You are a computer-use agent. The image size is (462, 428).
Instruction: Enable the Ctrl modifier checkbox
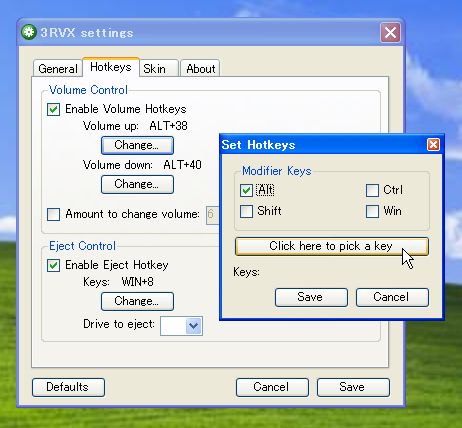point(372,190)
